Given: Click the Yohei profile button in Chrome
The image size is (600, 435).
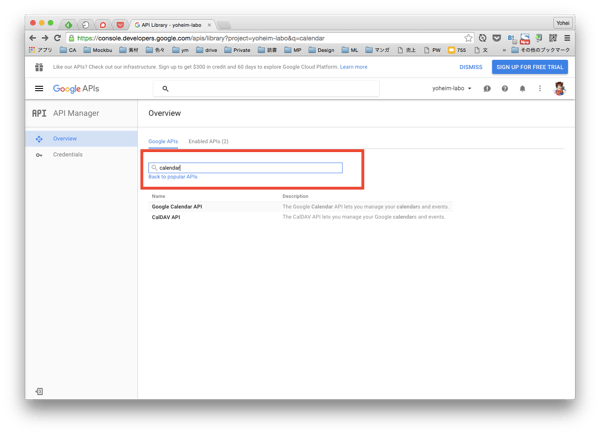Looking at the screenshot, I should pyautogui.click(x=562, y=23).
